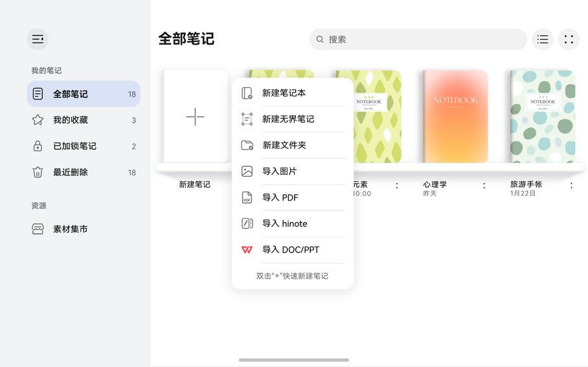
Task: Select 导入 DOC/PPT menu entry
Action: [x=293, y=250]
